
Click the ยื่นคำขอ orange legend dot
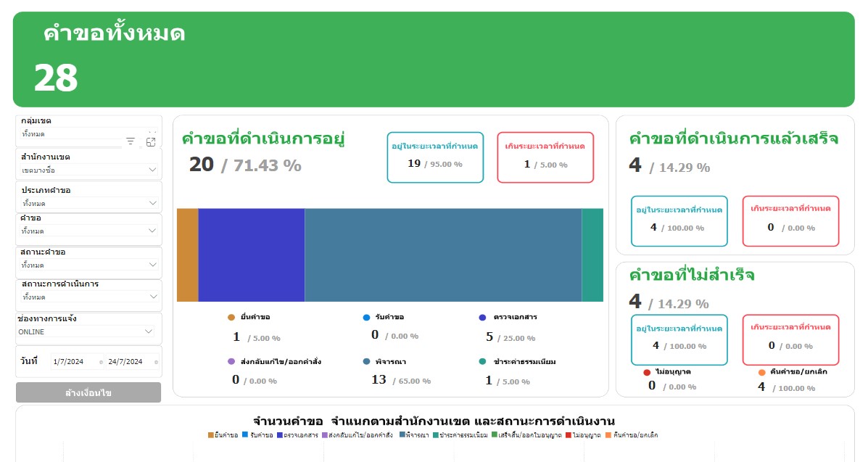click(x=231, y=318)
